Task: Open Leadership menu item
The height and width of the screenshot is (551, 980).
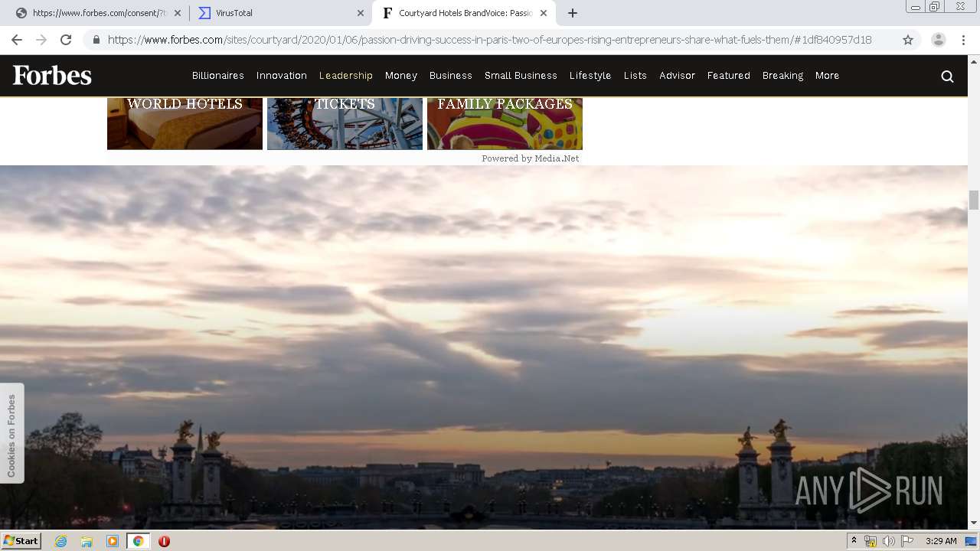Action: click(346, 76)
